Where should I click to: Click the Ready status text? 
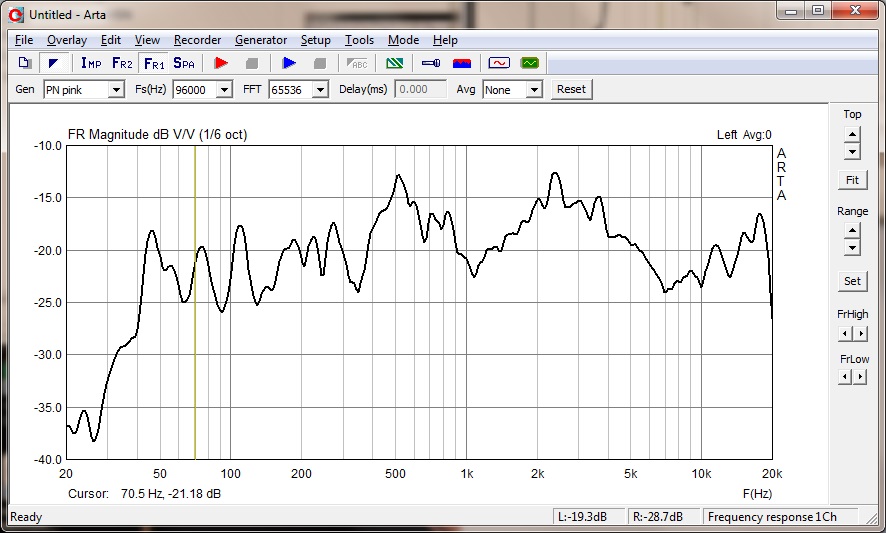coord(26,517)
